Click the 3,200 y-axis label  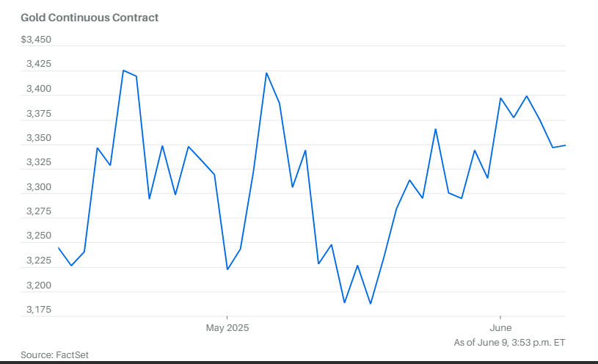point(38,285)
